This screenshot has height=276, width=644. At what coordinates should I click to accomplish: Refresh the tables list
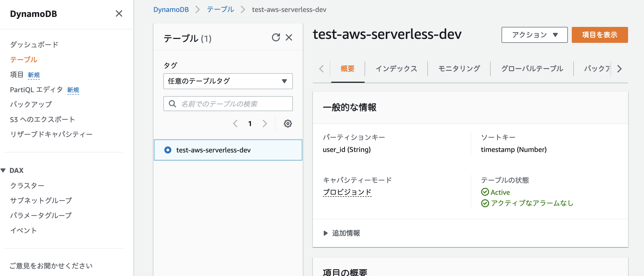(x=276, y=38)
